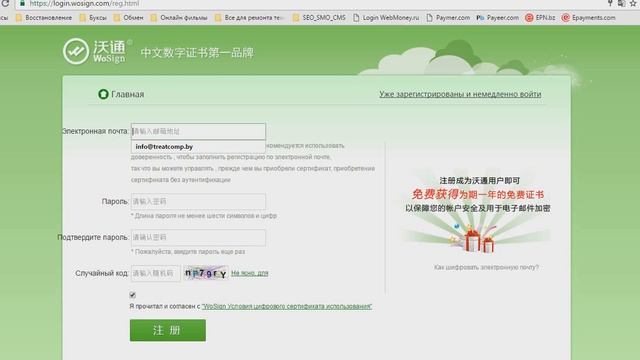The width and height of the screenshot is (640, 360).
Task: Click the green 注册 register button
Action: (x=168, y=330)
